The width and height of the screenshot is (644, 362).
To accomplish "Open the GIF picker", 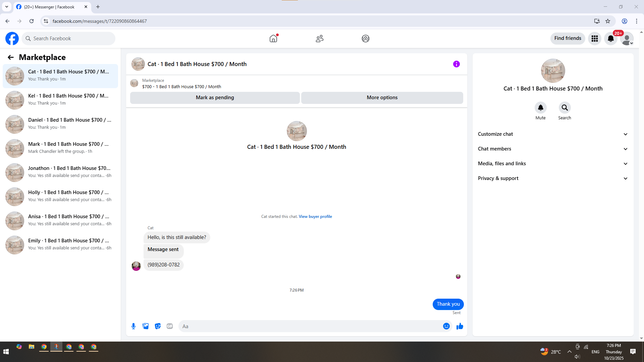I will pos(170,326).
